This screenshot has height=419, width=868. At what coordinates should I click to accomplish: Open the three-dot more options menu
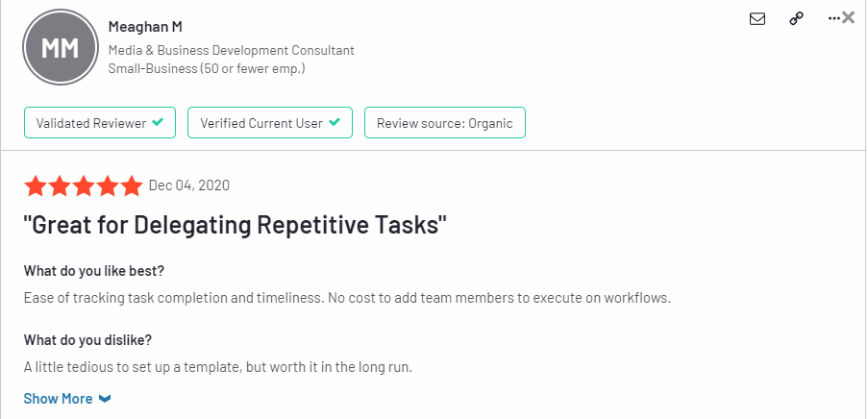[833, 18]
